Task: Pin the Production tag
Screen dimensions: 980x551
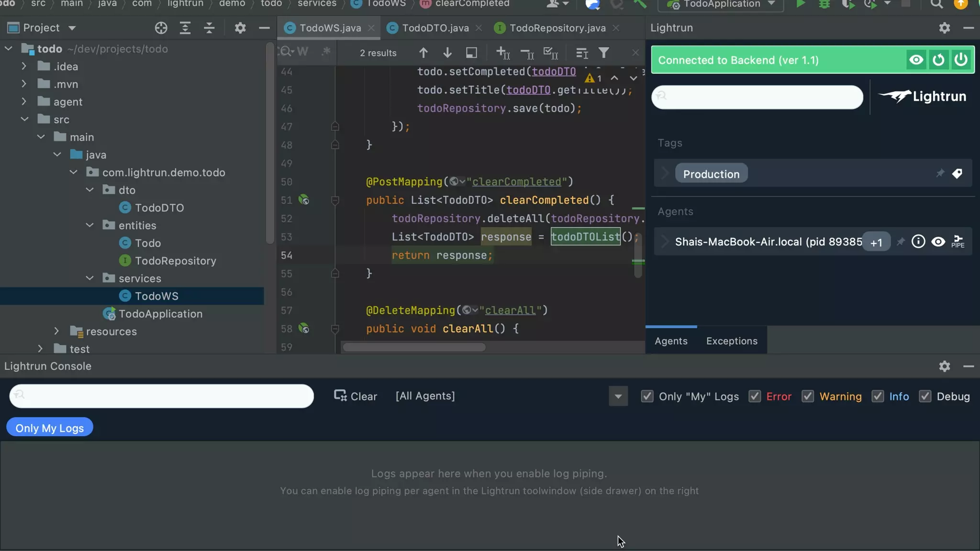Action: tap(940, 173)
